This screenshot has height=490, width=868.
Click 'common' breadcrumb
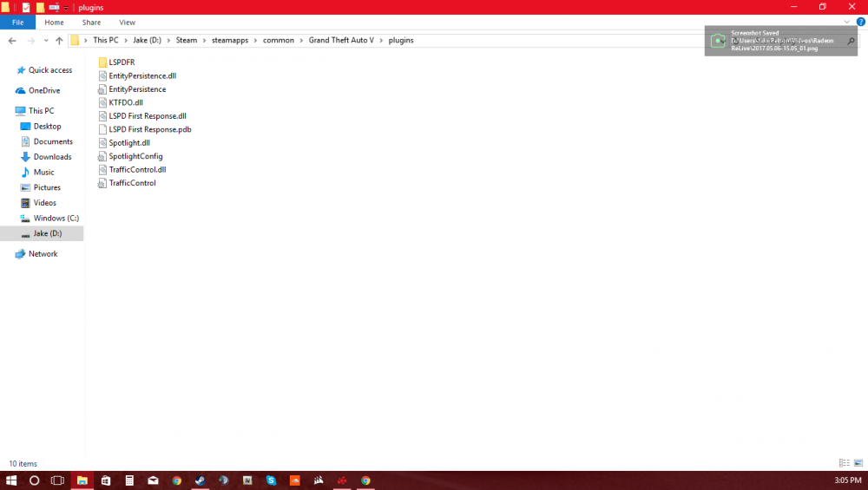pos(279,41)
